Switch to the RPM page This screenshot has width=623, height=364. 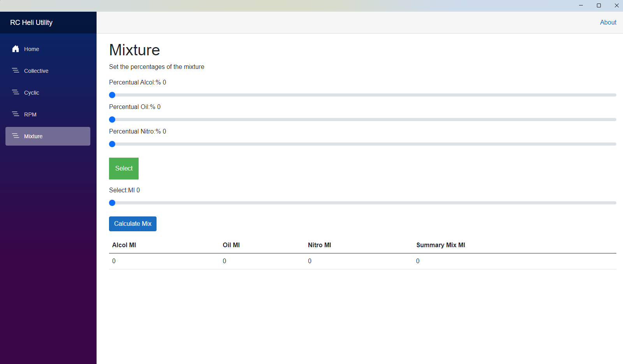click(30, 114)
